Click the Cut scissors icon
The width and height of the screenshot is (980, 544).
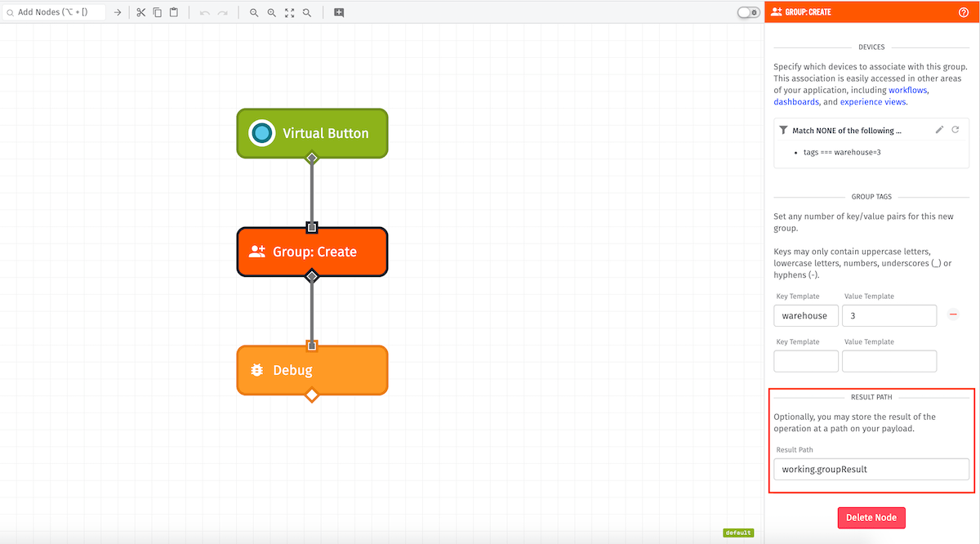pos(140,12)
